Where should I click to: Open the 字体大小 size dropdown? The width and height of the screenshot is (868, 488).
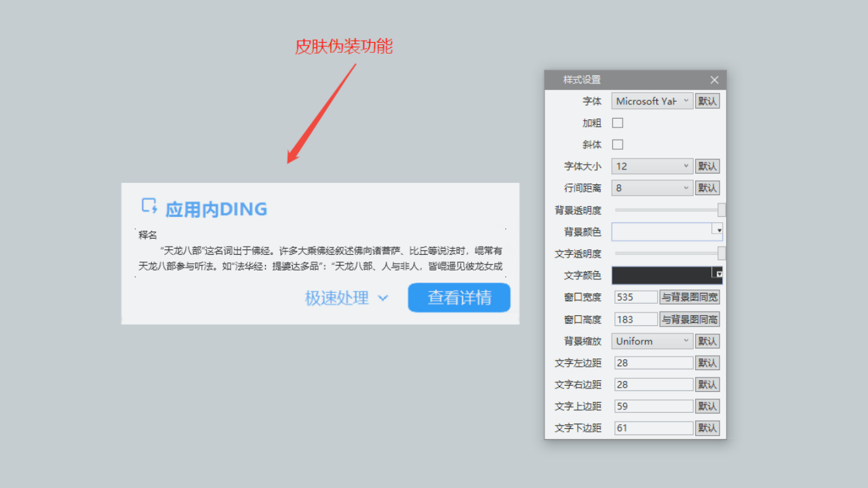652,166
